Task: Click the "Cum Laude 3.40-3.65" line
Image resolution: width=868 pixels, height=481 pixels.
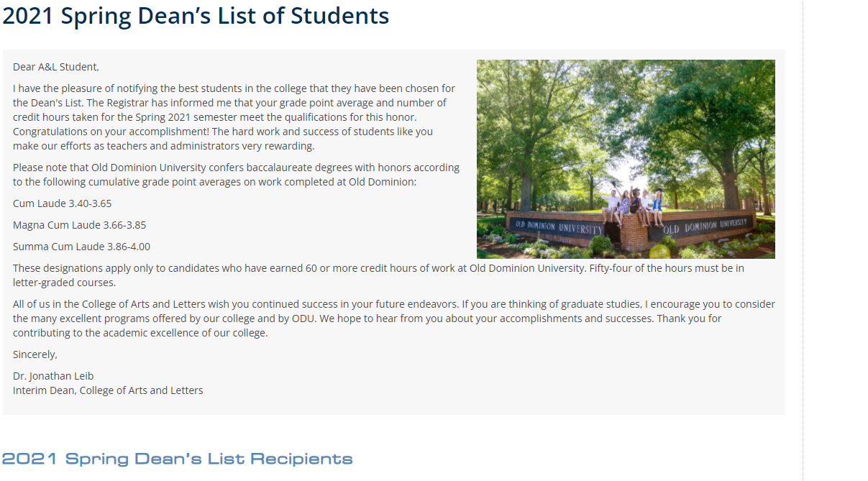Action: pyautogui.click(x=63, y=203)
